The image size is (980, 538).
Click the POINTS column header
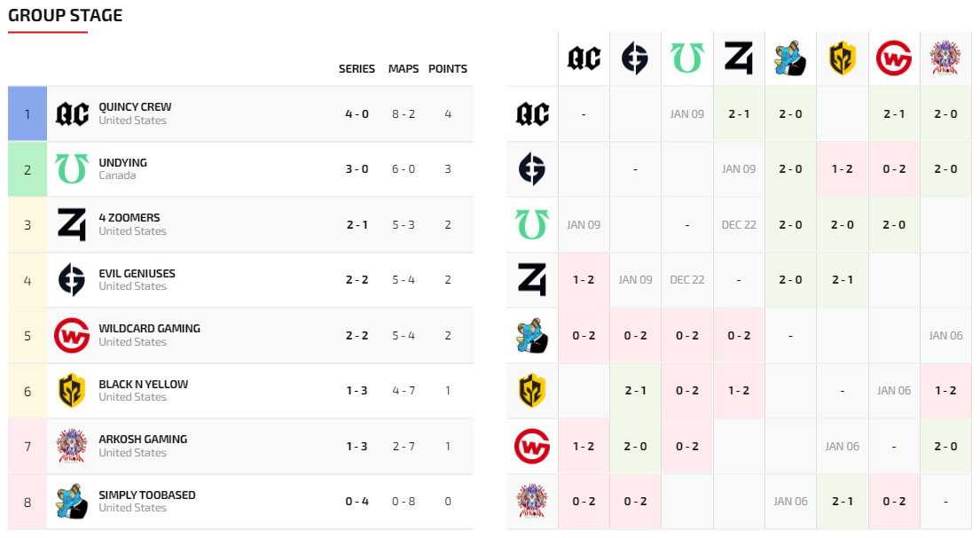click(448, 69)
